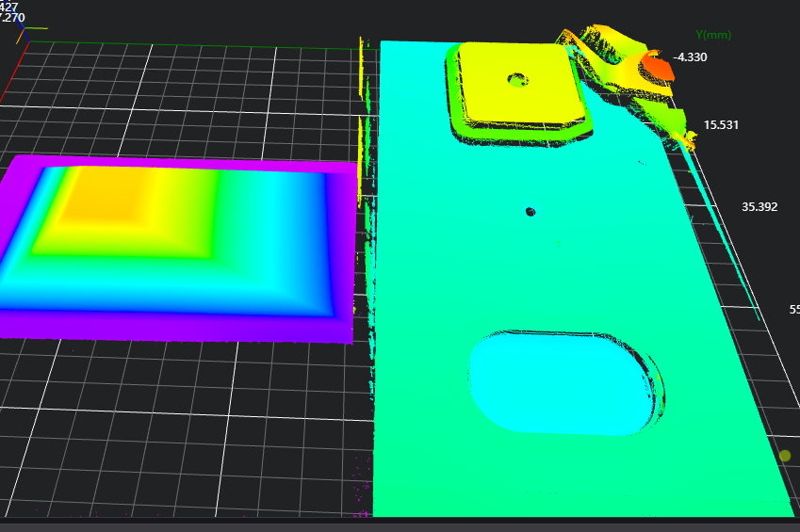This screenshot has height=532, width=800.
Task: Click the -4.330 axis tick value
Action: [x=690, y=56]
